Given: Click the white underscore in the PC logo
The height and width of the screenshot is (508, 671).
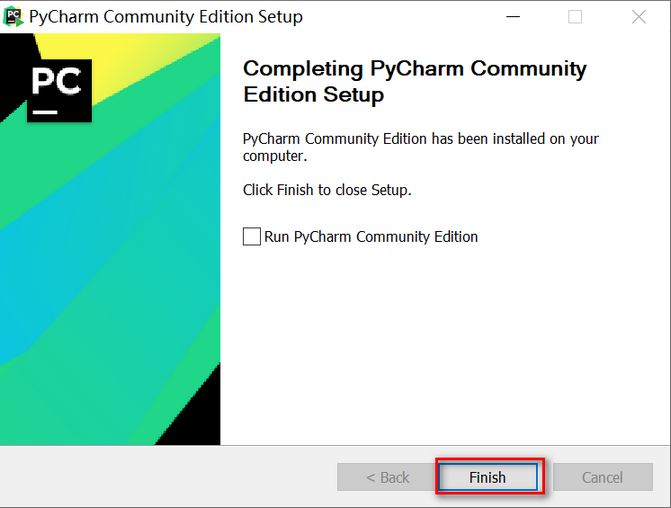Looking at the screenshot, I should click(x=45, y=112).
